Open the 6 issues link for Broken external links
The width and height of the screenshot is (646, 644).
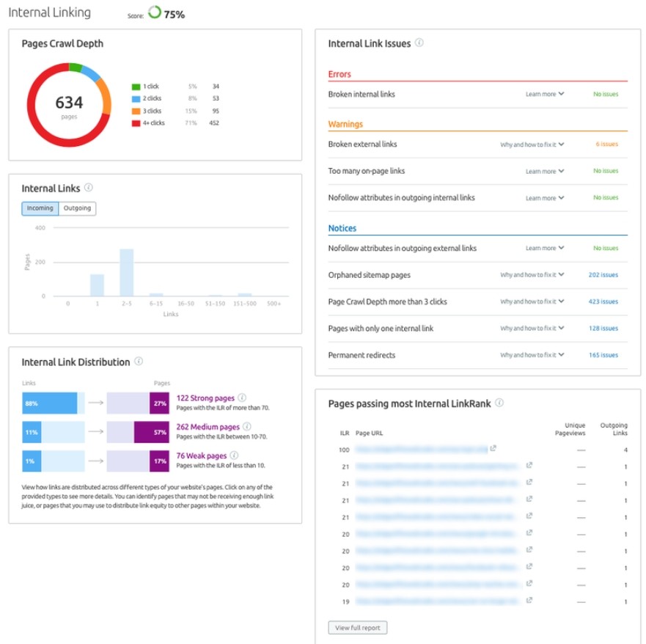[607, 144]
